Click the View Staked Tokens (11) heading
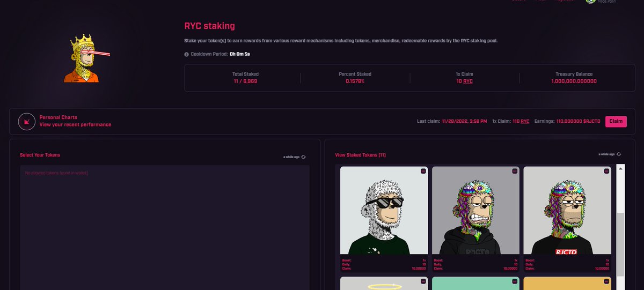 pyautogui.click(x=361, y=155)
